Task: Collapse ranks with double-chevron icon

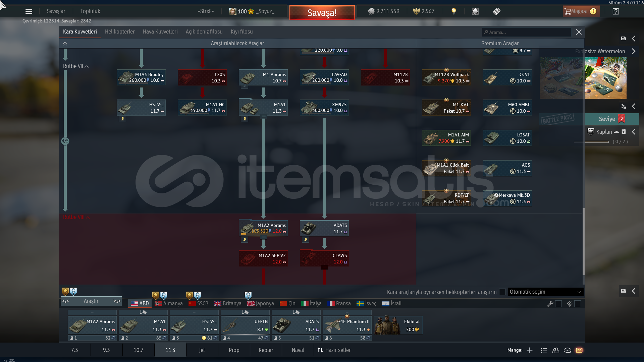Action: coord(65,44)
